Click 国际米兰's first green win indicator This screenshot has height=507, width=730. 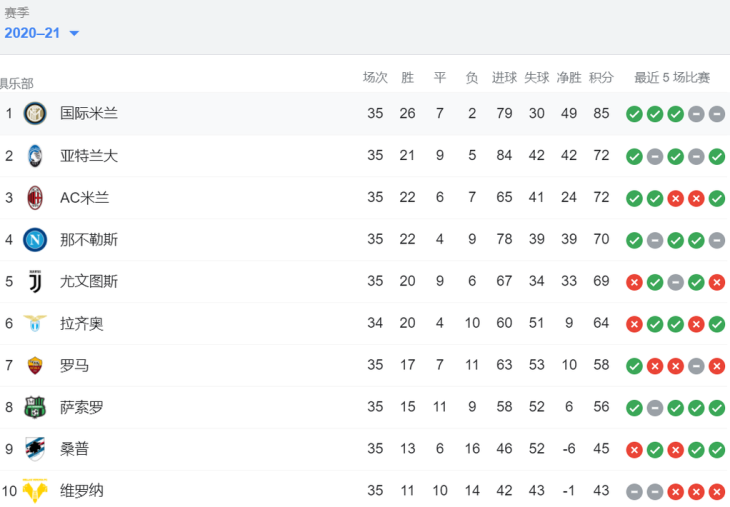pos(634,114)
